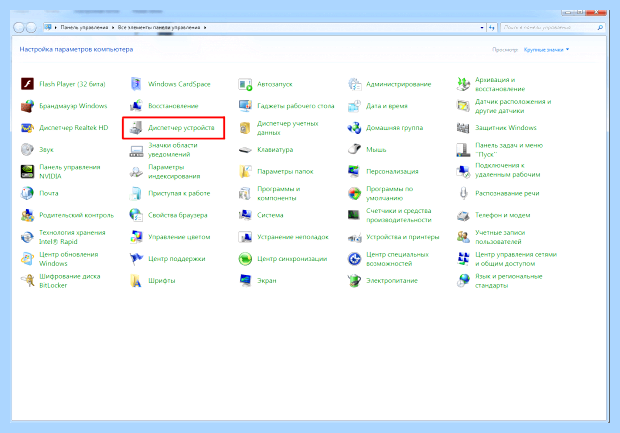Image resolution: width=620 pixels, height=433 pixels.
Task: Open Датчик расположения и другие датчики link
Action: [x=513, y=106]
